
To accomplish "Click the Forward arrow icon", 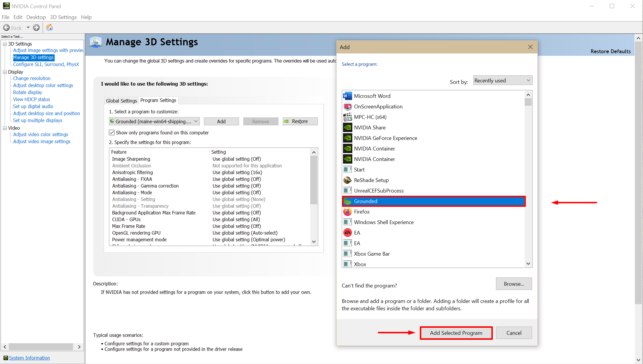I will pos(36,28).
